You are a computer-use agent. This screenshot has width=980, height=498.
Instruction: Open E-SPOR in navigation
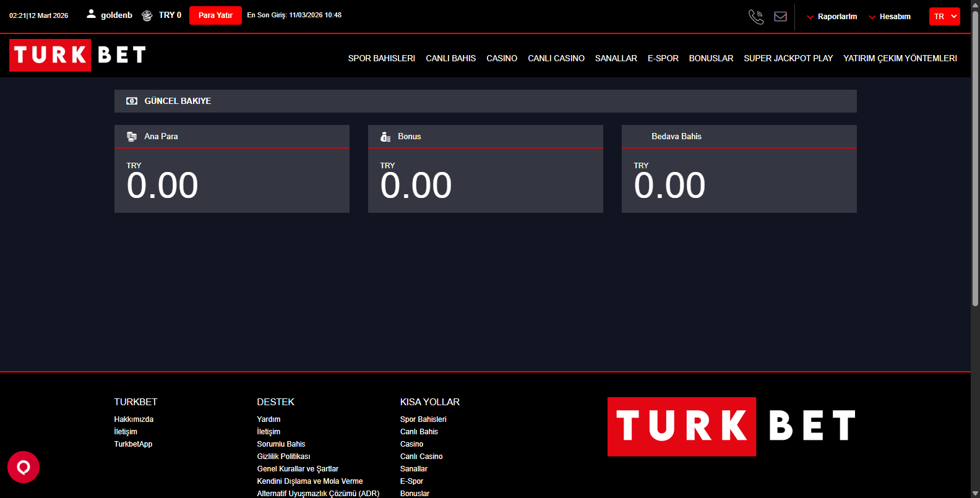coord(663,58)
